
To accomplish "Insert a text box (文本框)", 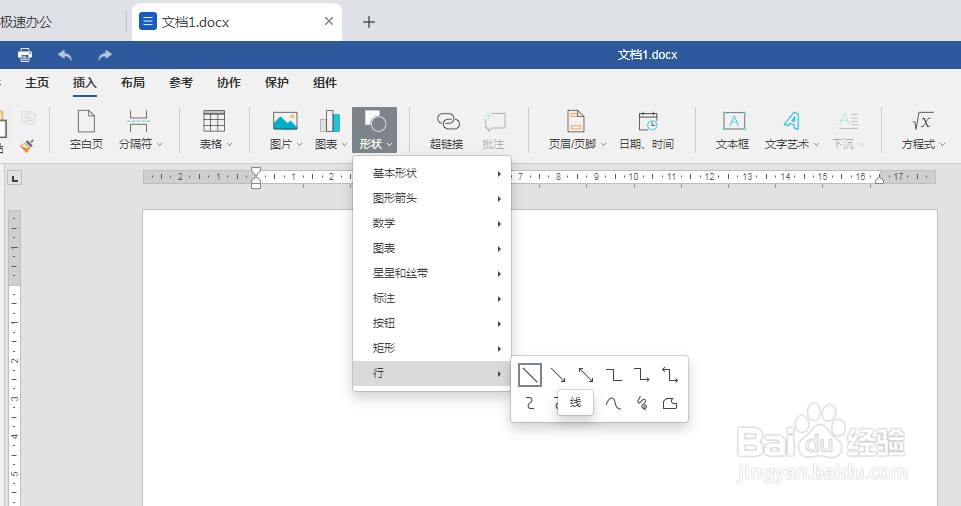I will (733, 129).
